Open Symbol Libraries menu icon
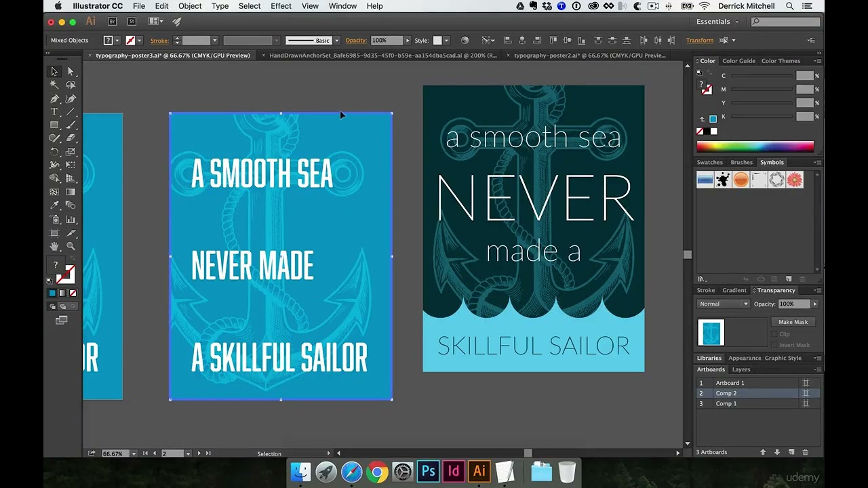The image size is (868, 488). click(x=702, y=279)
